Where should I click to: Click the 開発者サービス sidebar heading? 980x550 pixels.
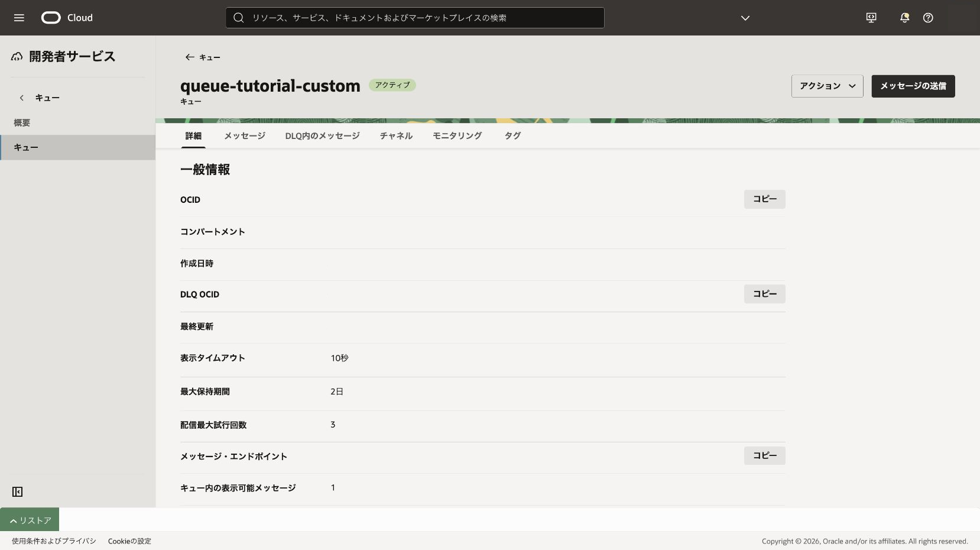72,57
